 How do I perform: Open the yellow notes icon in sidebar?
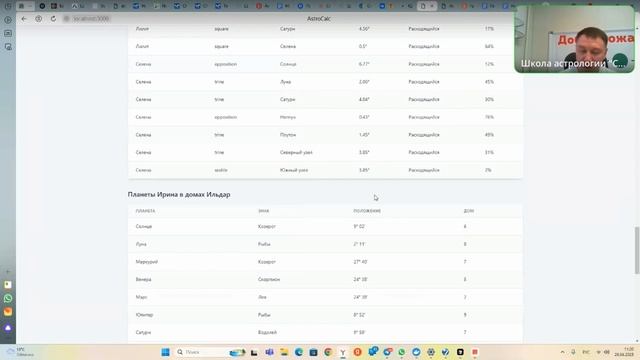pos(8,284)
